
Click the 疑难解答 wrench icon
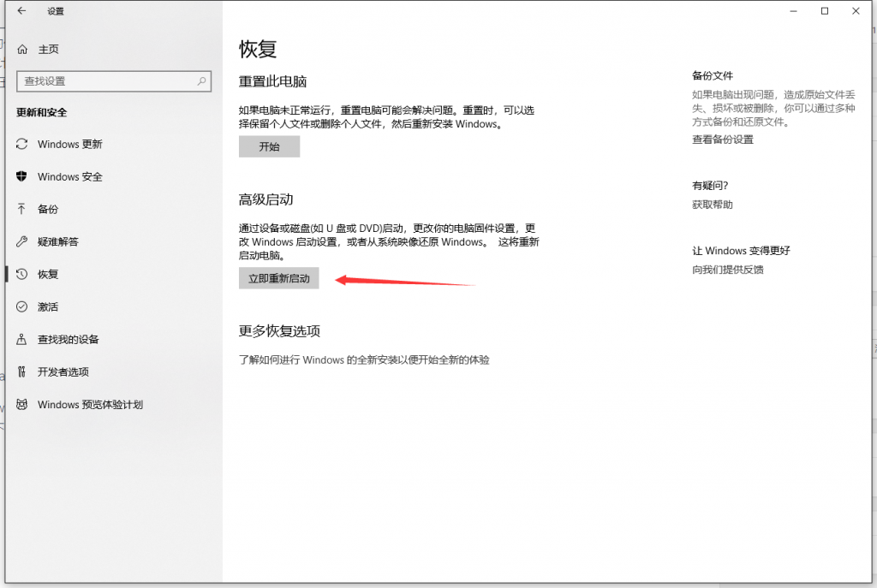pyautogui.click(x=22, y=241)
